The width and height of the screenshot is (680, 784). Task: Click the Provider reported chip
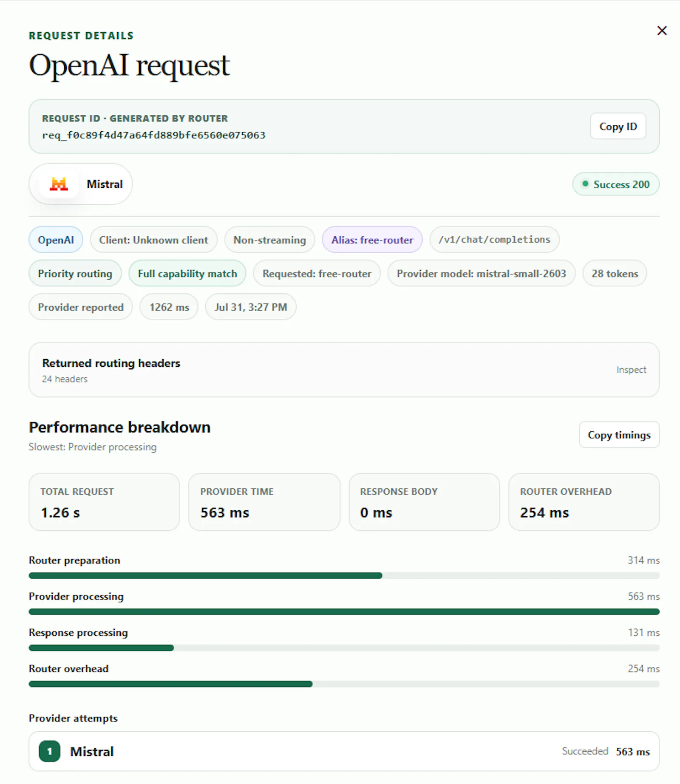[81, 307]
